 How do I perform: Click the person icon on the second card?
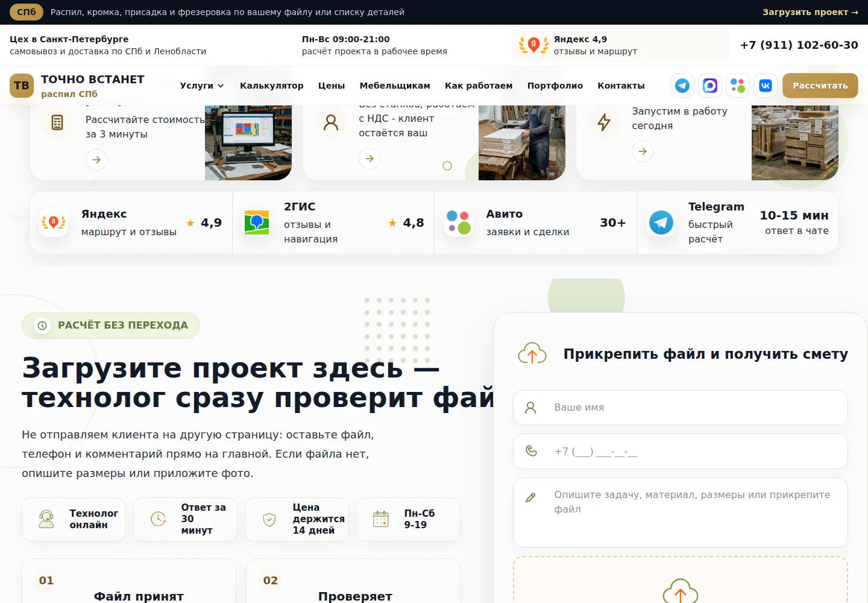pyautogui.click(x=331, y=122)
